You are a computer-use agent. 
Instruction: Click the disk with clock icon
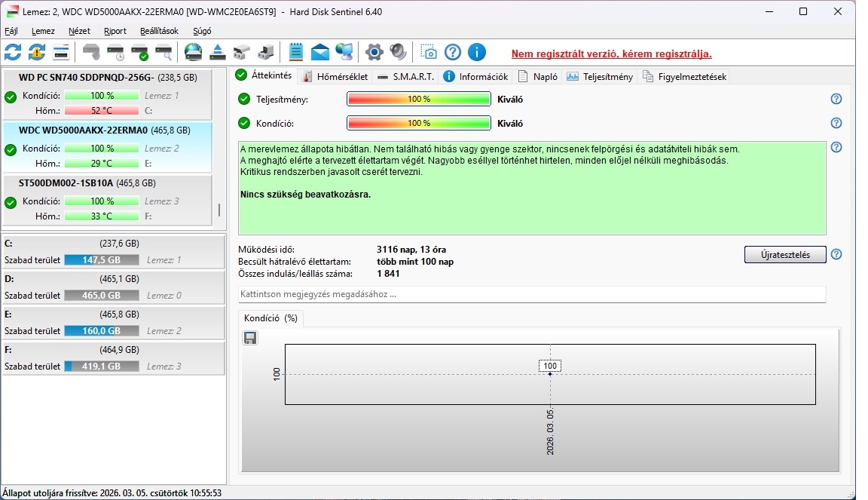click(x=116, y=53)
